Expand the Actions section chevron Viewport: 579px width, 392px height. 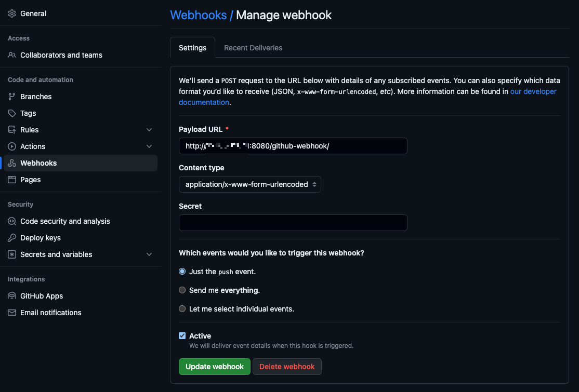[x=149, y=146]
